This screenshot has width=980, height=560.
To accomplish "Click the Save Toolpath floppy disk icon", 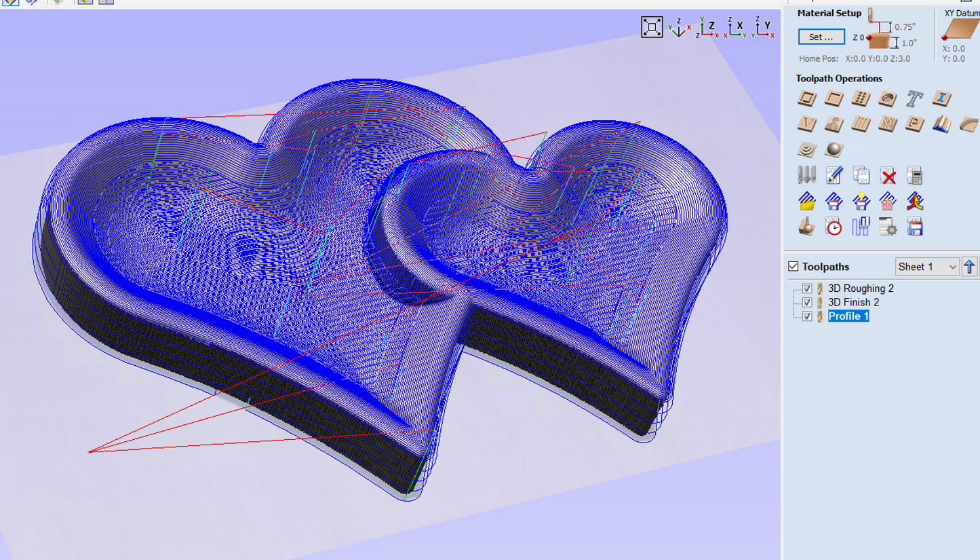I will [914, 227].
